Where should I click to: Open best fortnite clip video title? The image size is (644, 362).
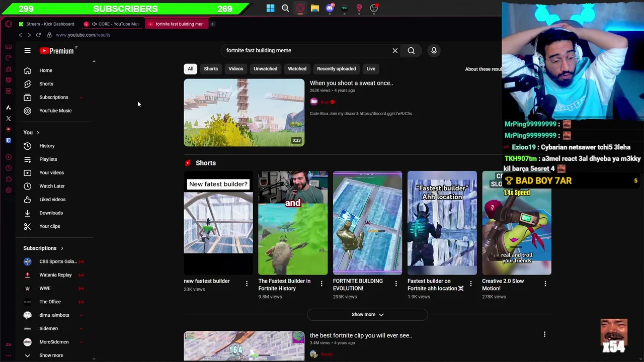tap(361, 335)
